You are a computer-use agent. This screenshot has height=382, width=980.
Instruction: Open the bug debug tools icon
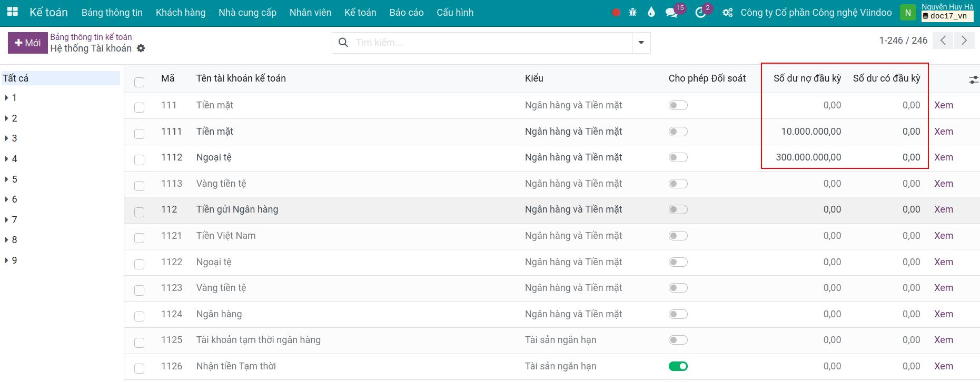tap(633, 12)
